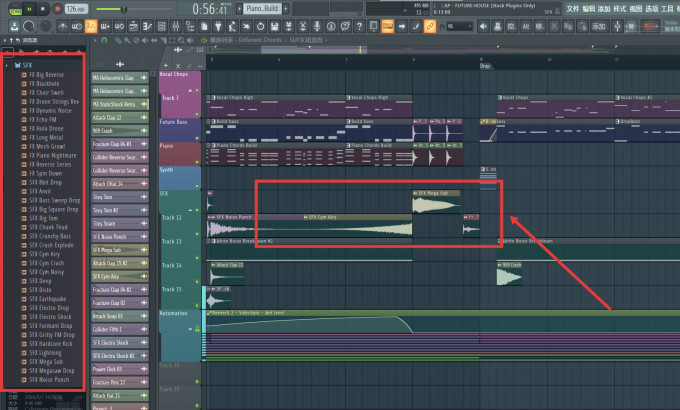Click the floppy disk save icon
This screenshot has height=410, width=680.
[275, 26]
